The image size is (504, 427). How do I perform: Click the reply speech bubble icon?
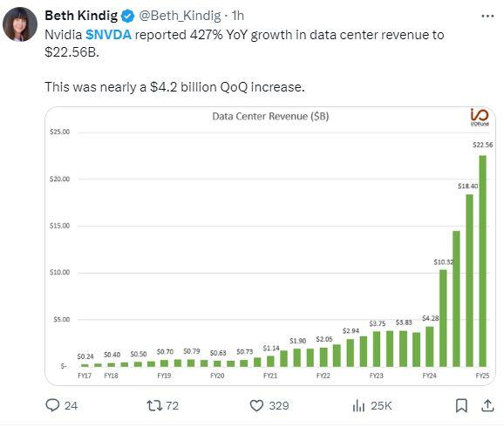coord(52,405)
